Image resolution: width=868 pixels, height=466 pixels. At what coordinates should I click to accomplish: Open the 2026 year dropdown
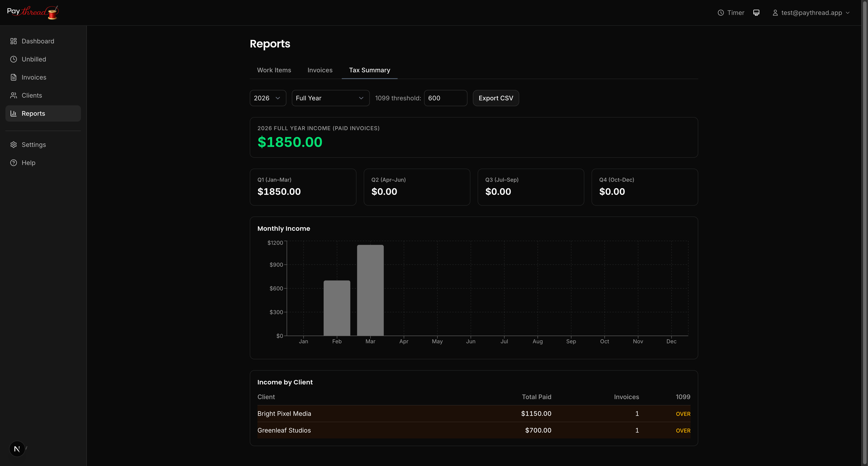click(268, 98)
